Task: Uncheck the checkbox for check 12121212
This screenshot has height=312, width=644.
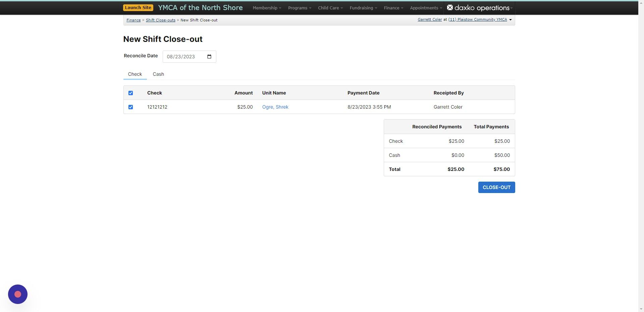Action: pos(131,107)
